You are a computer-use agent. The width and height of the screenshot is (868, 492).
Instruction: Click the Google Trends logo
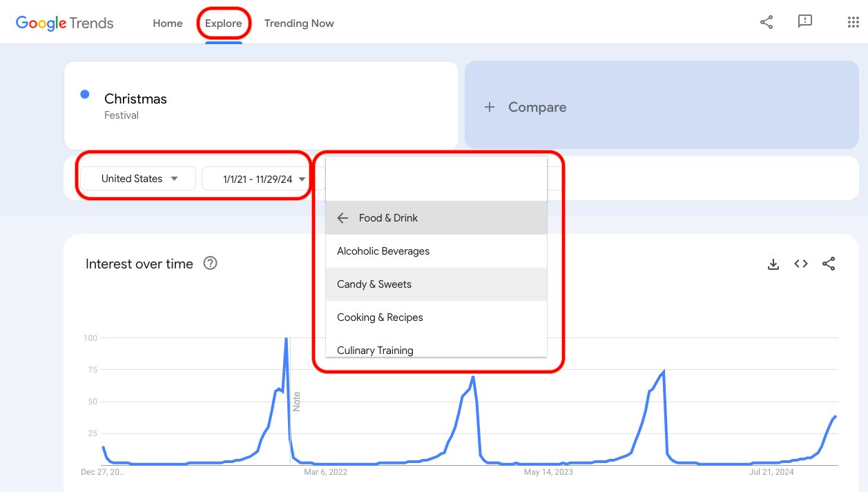65,23
